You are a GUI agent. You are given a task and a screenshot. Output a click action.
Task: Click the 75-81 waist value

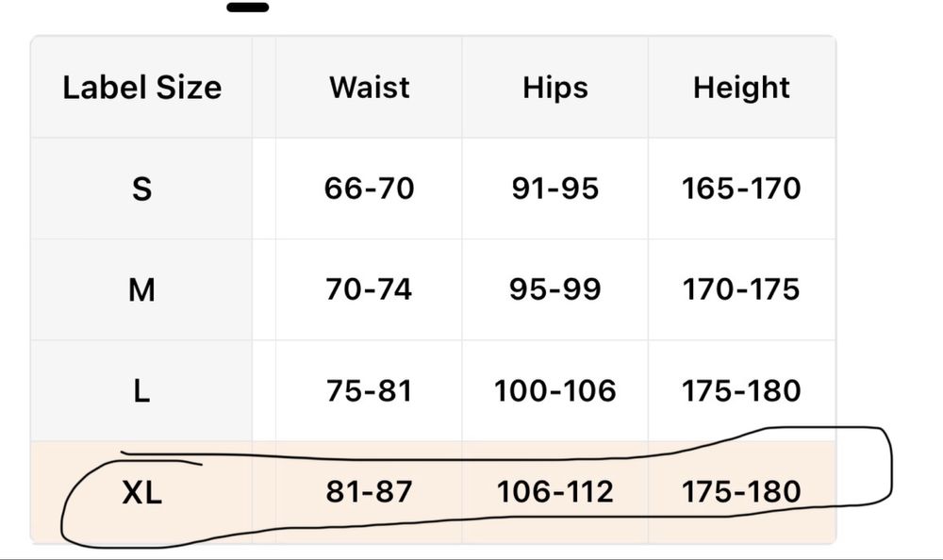click(369, 390)
